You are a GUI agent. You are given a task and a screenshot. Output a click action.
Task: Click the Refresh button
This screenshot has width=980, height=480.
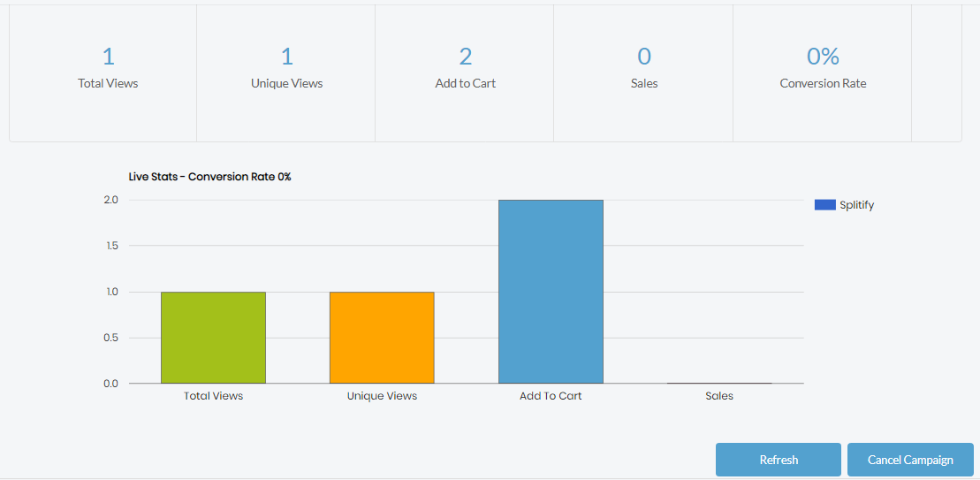tap(779, 460)
